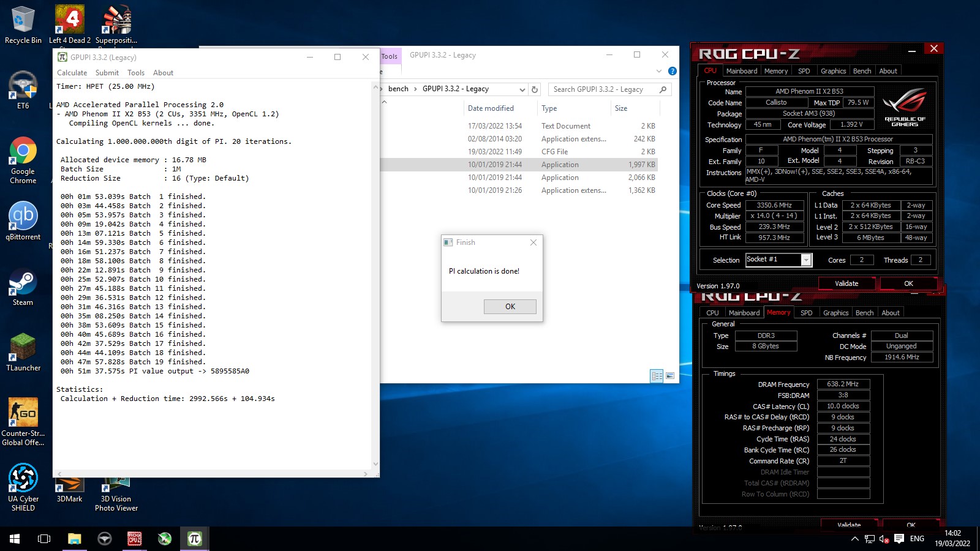Click the muted volume tray icon
The width and height of the screenshot is (980, 551).
tap(884, 539)
